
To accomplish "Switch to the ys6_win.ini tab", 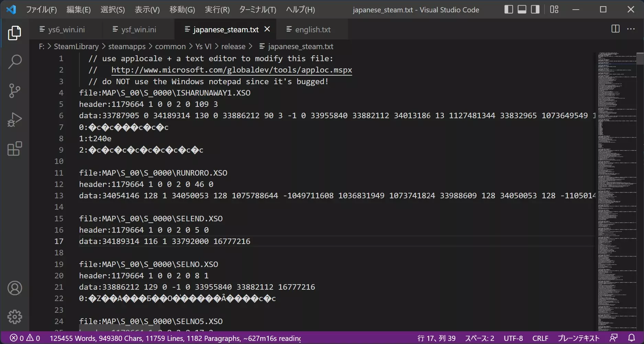I will point(66,30).
